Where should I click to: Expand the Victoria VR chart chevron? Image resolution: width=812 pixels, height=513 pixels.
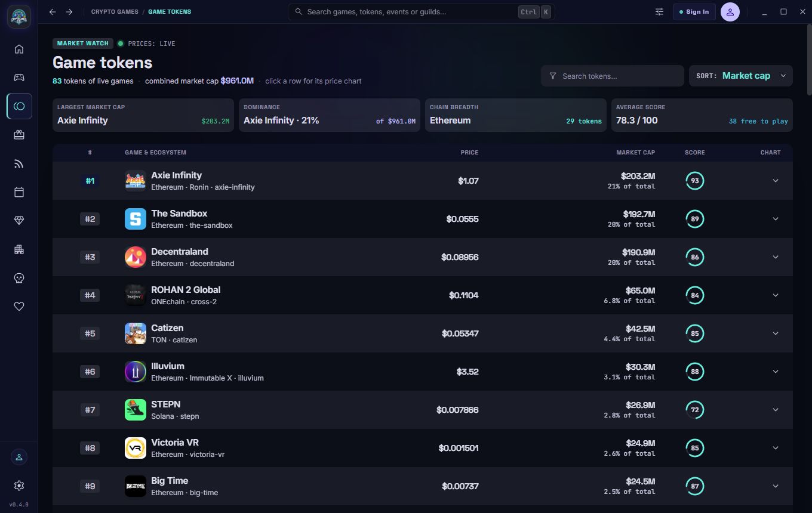(776, 448)
